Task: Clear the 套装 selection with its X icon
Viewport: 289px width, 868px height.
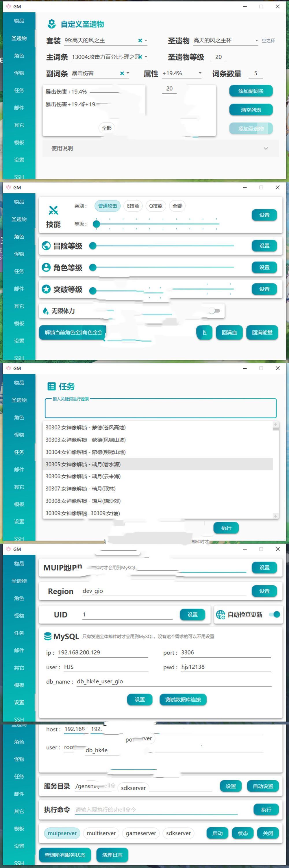Action: tap(140, 41)
